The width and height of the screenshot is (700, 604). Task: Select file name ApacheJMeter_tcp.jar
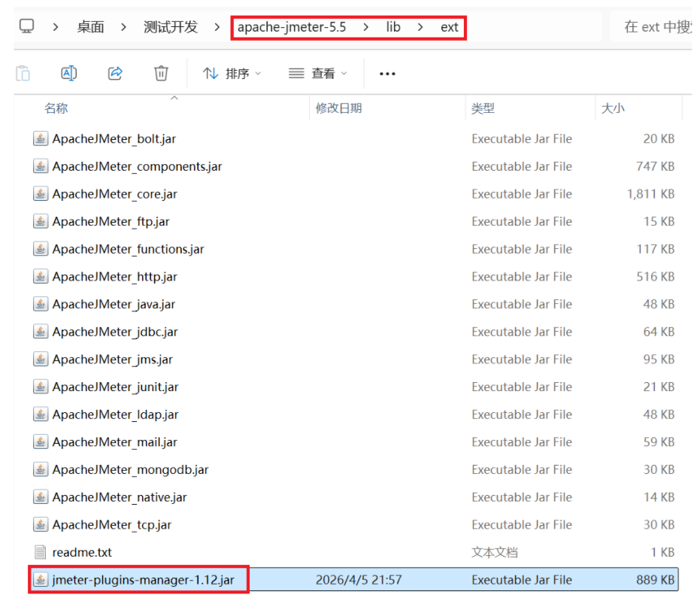pyautogui.click(x=112, y=525)
